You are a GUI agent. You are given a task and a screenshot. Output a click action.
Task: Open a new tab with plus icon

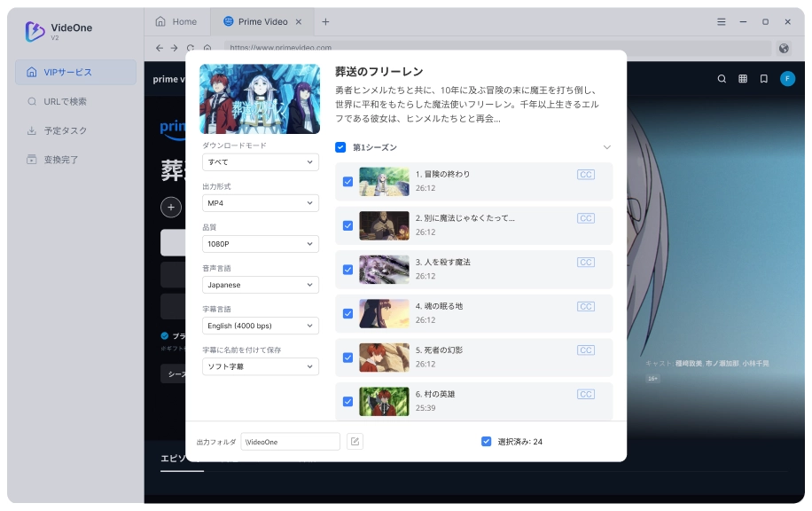[325, 22]
